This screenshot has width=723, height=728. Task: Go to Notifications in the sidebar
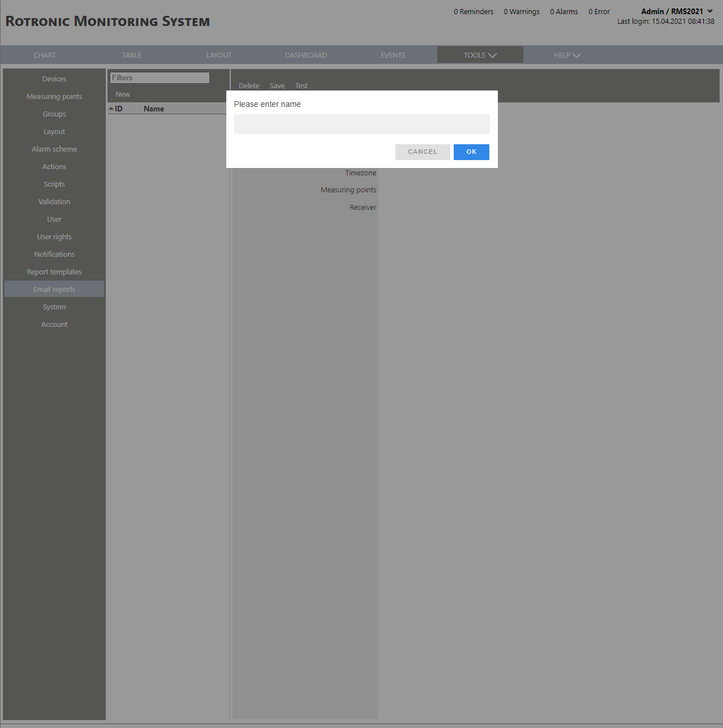[x=54, y=254]
